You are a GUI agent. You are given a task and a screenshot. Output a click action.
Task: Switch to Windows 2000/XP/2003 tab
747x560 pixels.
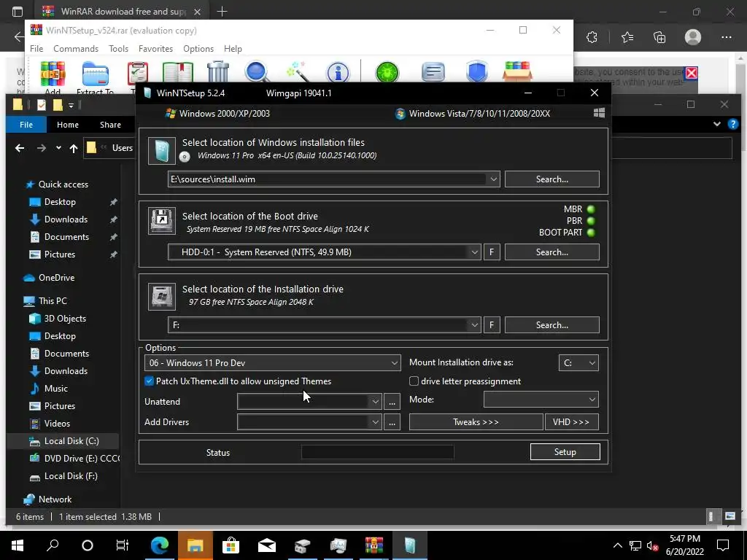click(217, 113)
